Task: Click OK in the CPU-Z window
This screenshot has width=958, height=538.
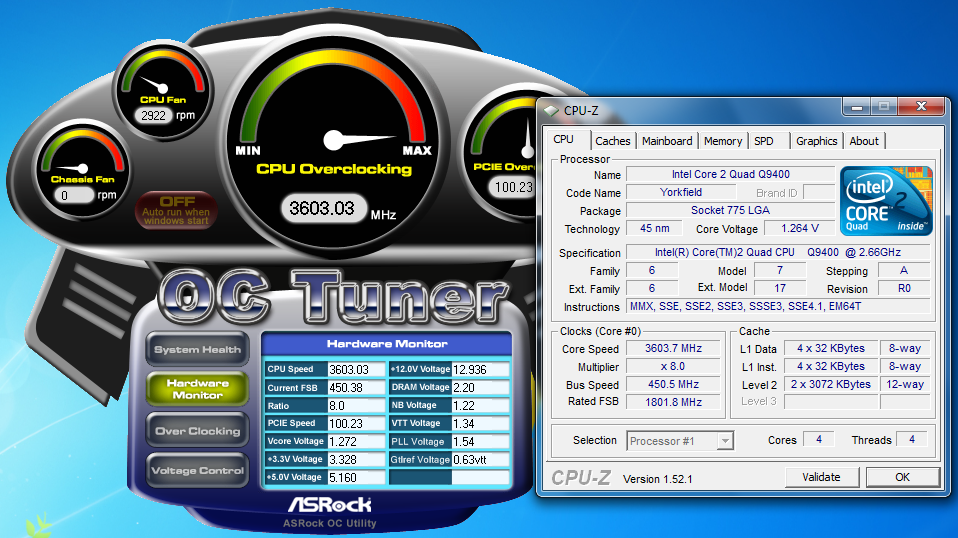Action: tap(902, 477)
